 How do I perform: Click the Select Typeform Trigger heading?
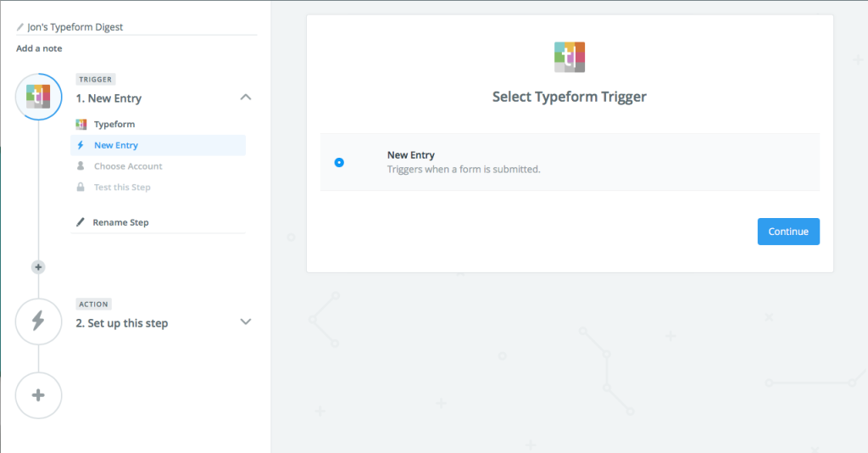[x=570, y=97]
